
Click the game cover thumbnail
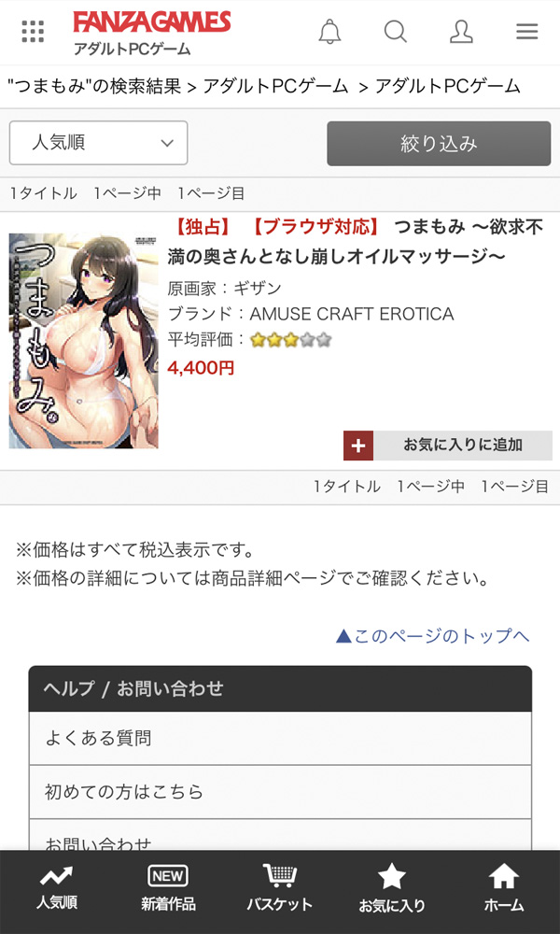coord(83,341)
